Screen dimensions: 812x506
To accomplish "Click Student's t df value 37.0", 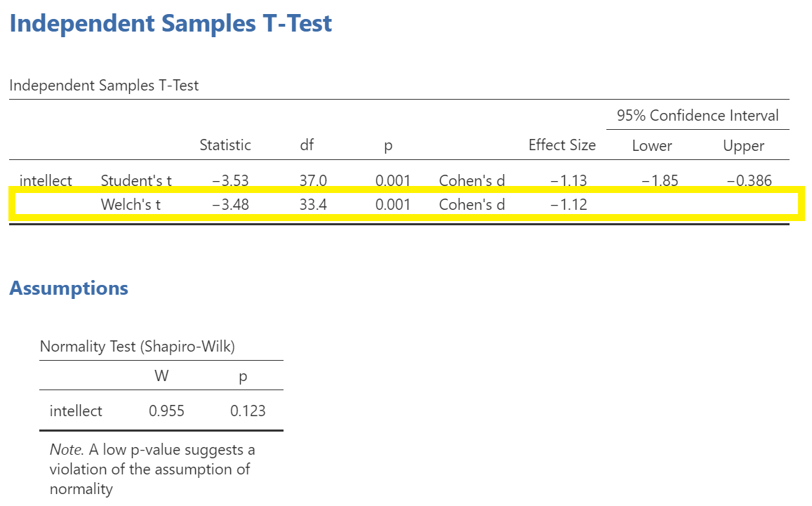I will coord(313,181).
